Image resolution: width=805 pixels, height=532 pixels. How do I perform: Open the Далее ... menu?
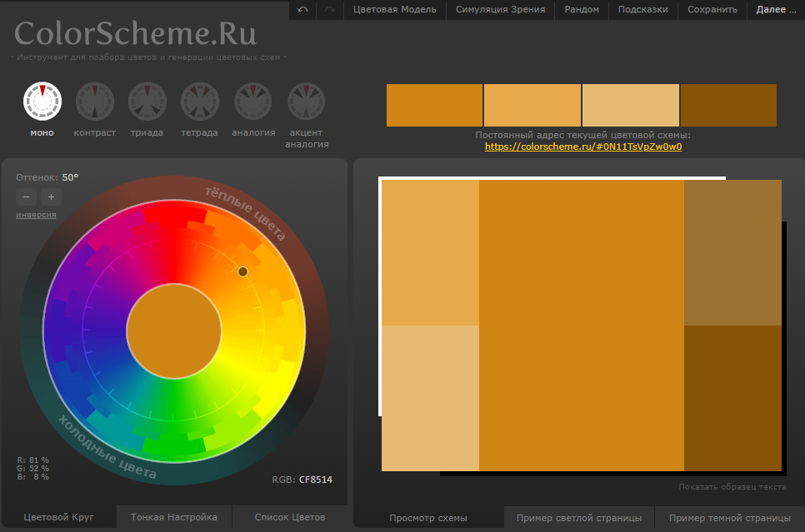(777, 10)
